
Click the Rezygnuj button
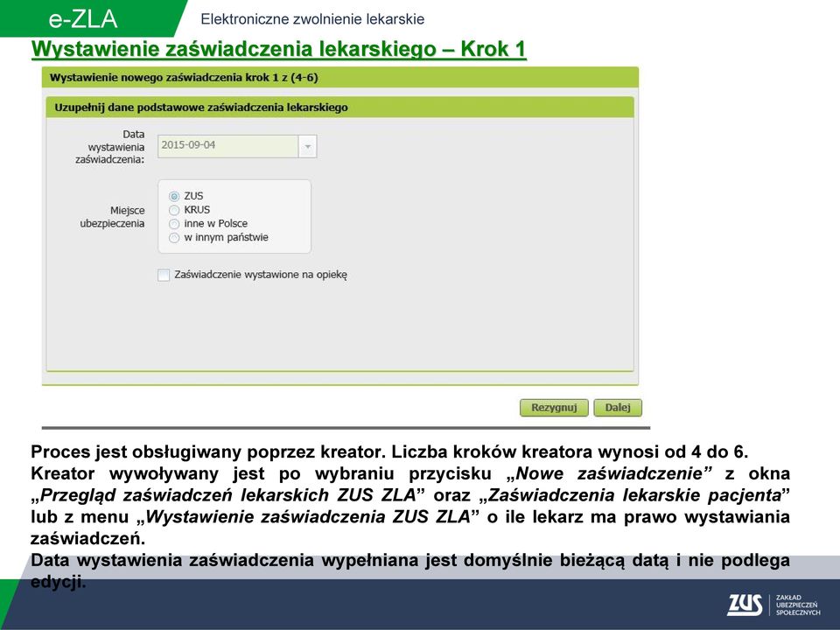coord(554,408)
